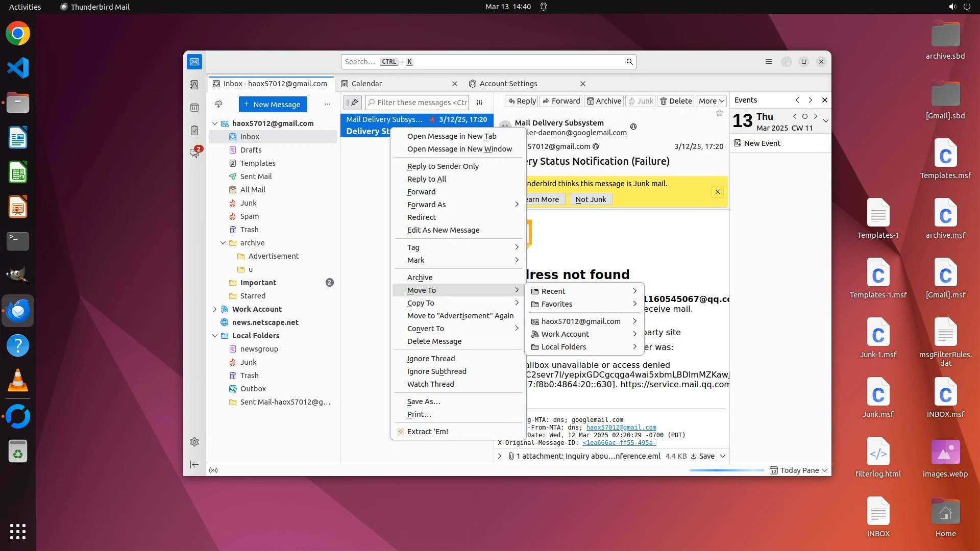Viewport: 980px width, 551px height.
Task: Toggle the Today Pane button
Action: click(x=798, y=470)
